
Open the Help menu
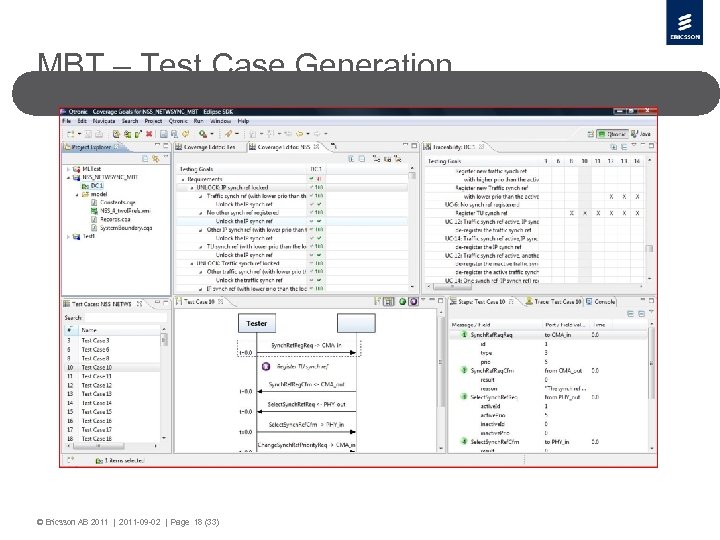(x=243, y=121)
